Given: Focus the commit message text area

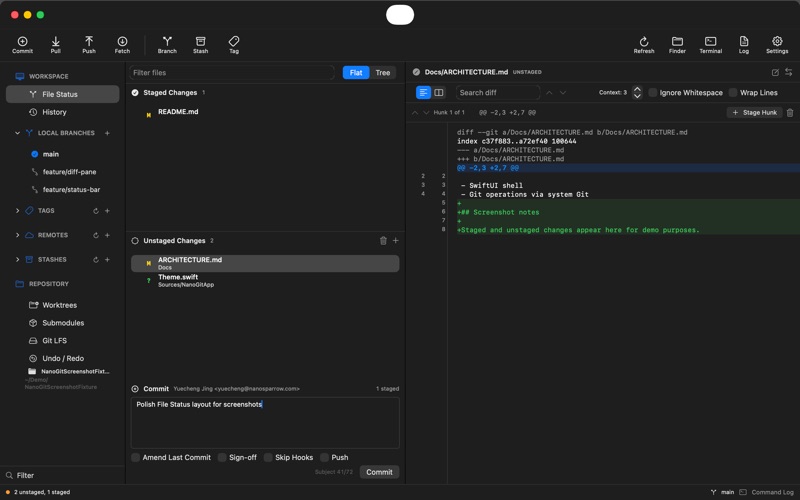Looking at the screenshot, I should click(x=265, y=423).
